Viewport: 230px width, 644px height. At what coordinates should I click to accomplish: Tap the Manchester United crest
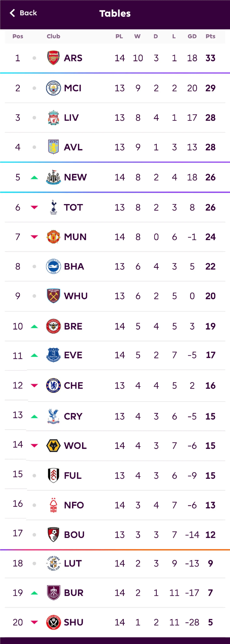click(53, 237)
